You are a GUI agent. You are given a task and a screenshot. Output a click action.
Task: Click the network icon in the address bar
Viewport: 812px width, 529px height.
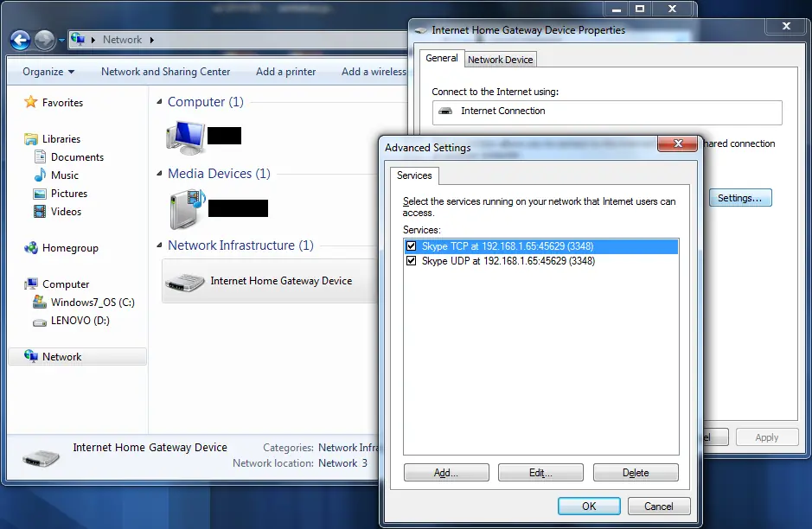(78, 39)
